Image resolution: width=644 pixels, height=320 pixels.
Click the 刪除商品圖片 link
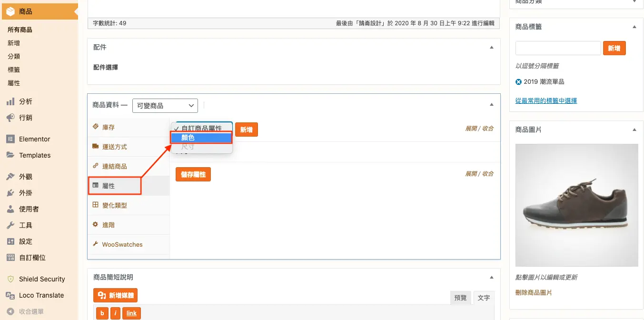[x=534, y=292]
